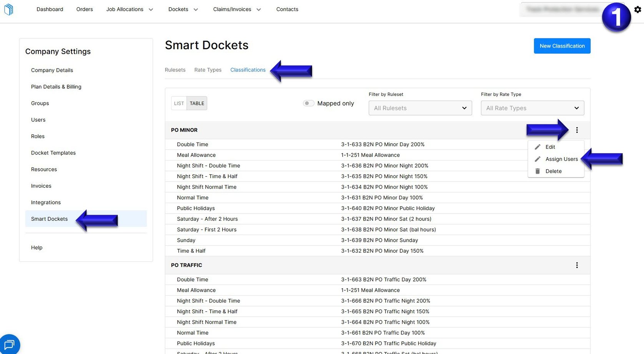This screenshot has width=644, height=354.
Task: Click the pencil icon beside Edit
Action: tap(537, 147)
